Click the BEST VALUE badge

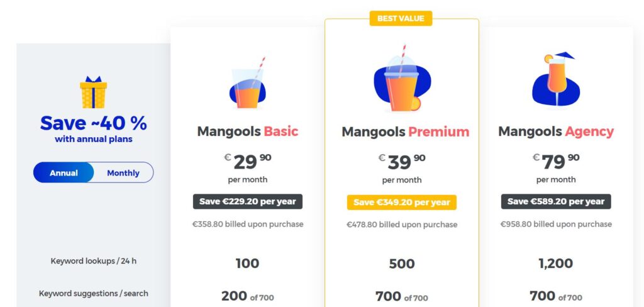401,18
